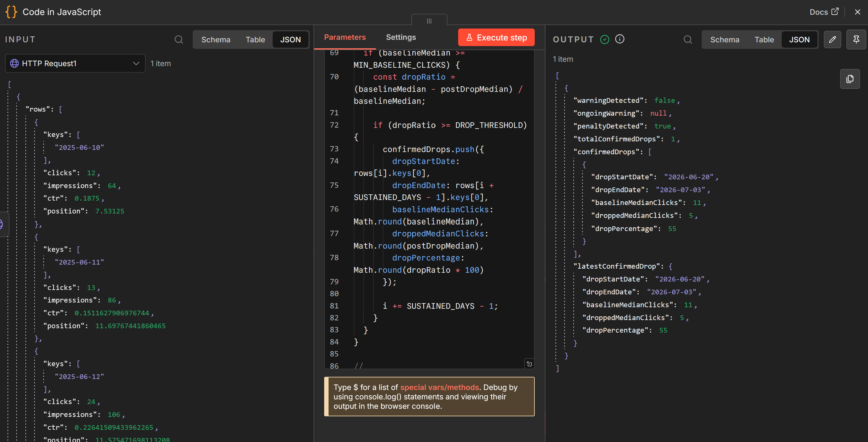The height and width of the screenshot is (442, 868).
Task: Switch output view to Table
Action: [x=764, y=39]
